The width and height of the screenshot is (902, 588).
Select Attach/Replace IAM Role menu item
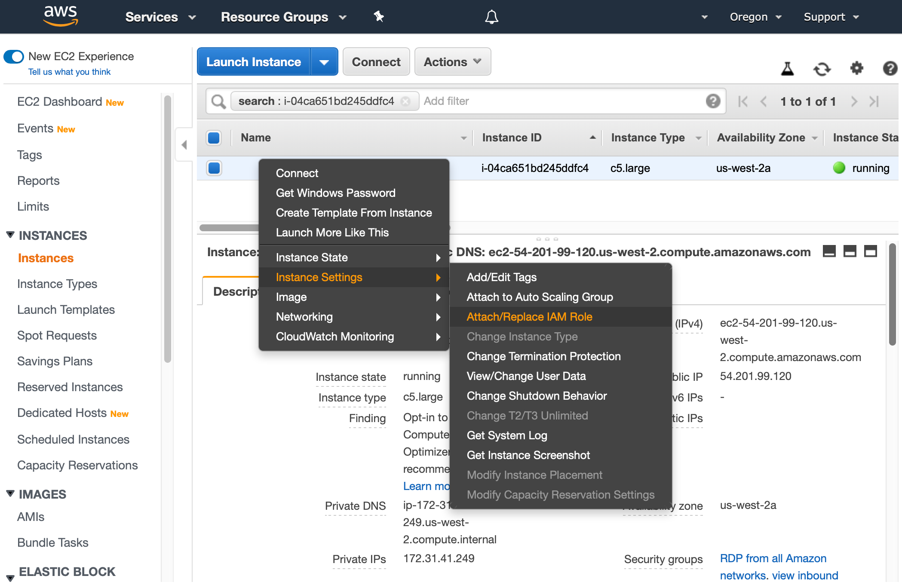[529, 317]
